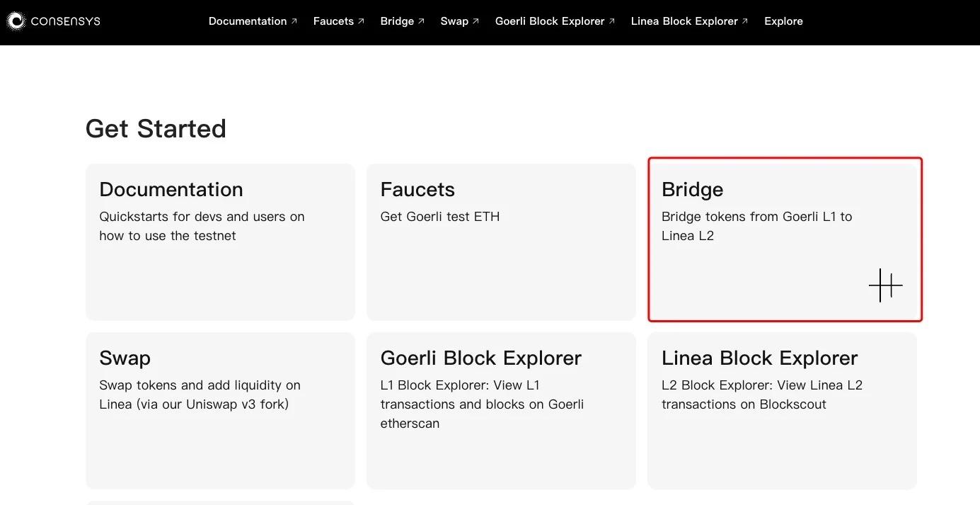Click the external arrow icon next to Faucets
The height and width of the screenshot is (505, 980).
(361, 21)
